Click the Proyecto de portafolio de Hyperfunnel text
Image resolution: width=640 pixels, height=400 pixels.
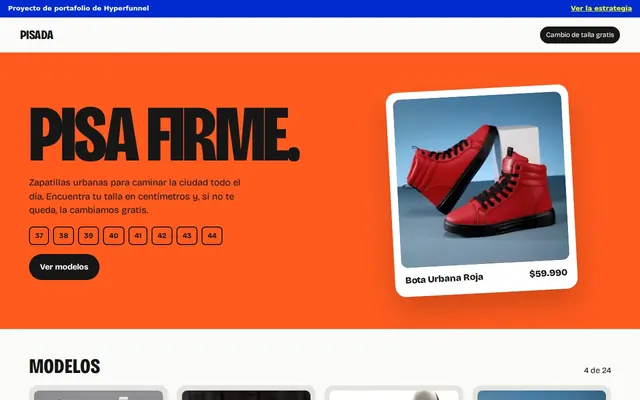tap(78, 8)
